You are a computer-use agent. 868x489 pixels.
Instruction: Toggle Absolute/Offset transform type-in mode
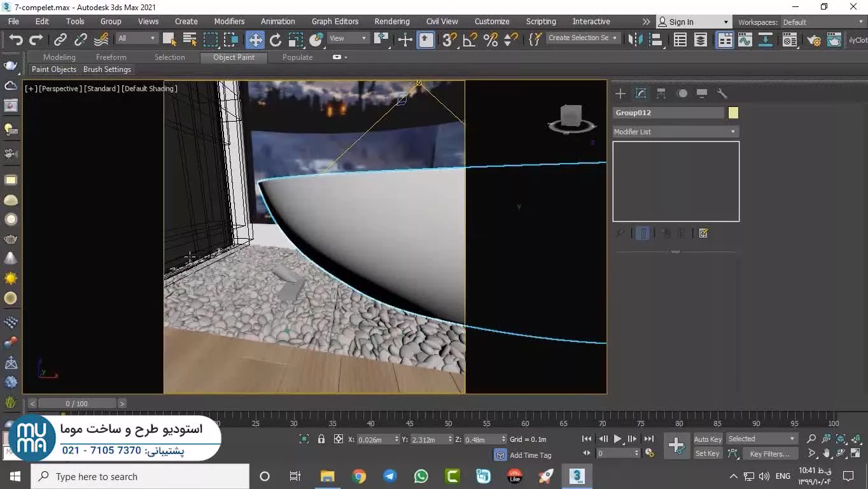point(339,439)
